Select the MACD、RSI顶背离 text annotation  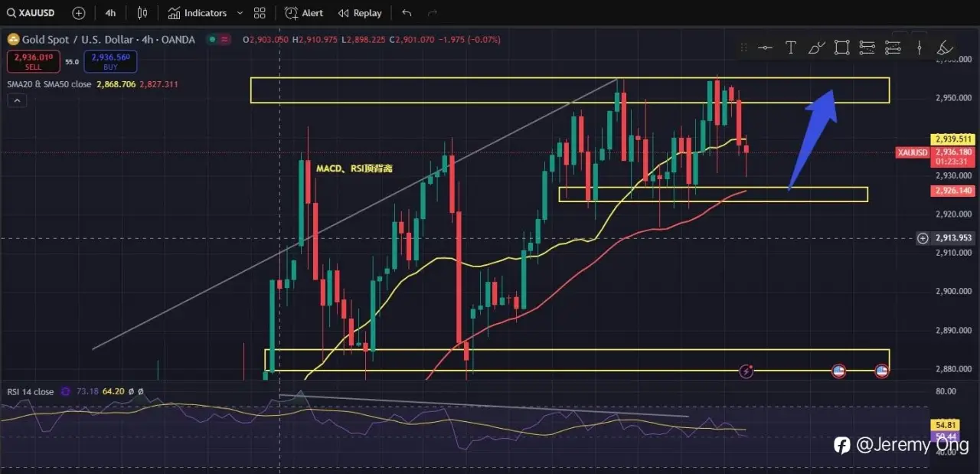[x=354, y=168]
